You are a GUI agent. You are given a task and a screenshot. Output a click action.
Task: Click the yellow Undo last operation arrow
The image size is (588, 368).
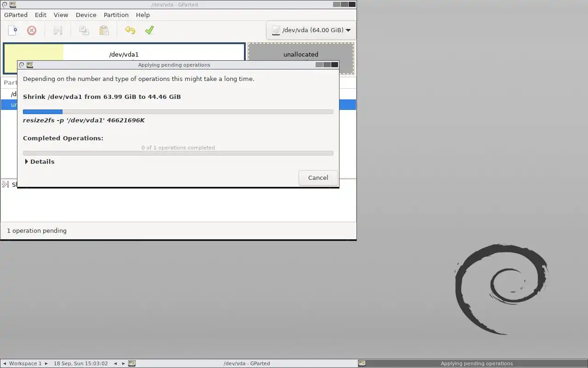130,30
